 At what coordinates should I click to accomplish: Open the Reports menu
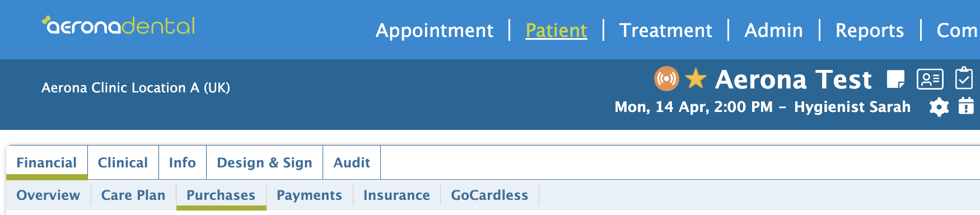[x=870, y=30]
